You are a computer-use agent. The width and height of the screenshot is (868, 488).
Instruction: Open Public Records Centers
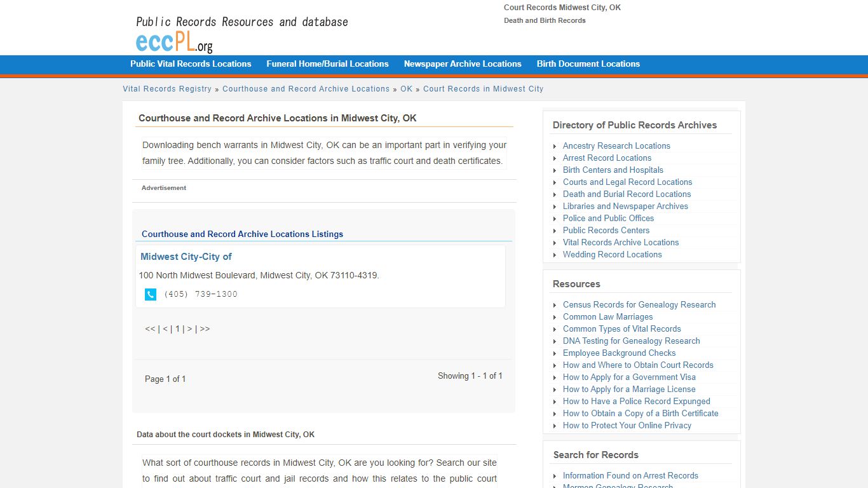coord(606,231)
